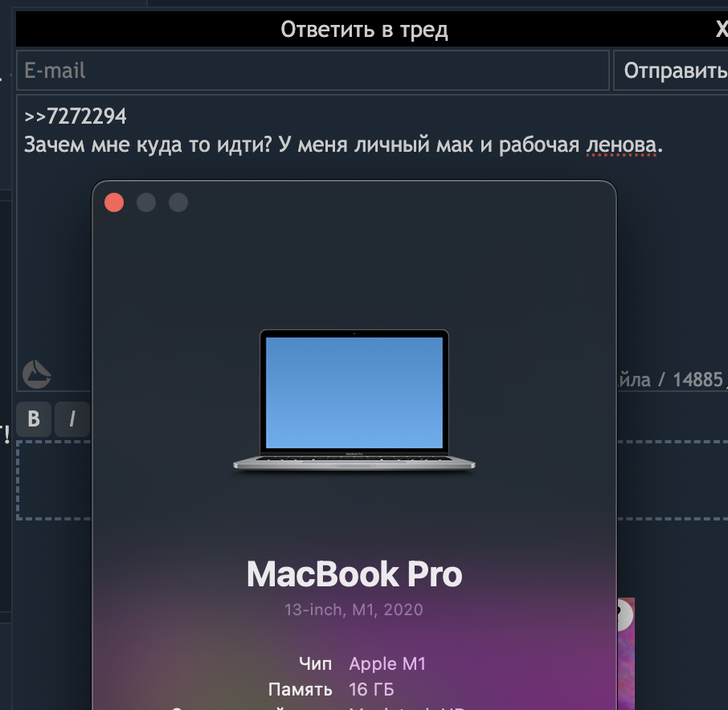Click the quoted post number >>7272294
Screen dimensions: 728x710
pos(76,116)
